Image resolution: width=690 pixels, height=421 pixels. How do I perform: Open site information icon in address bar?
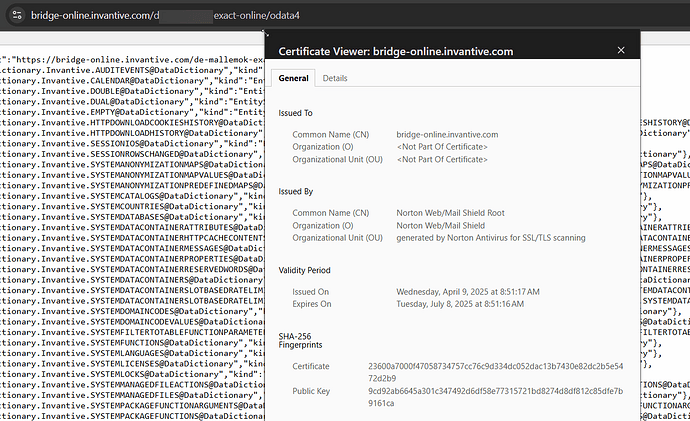[17, 15]
